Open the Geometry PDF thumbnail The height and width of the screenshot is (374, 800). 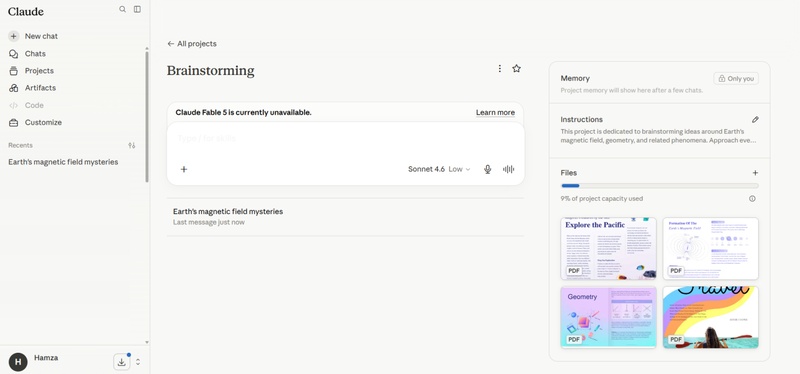[608, 317]
